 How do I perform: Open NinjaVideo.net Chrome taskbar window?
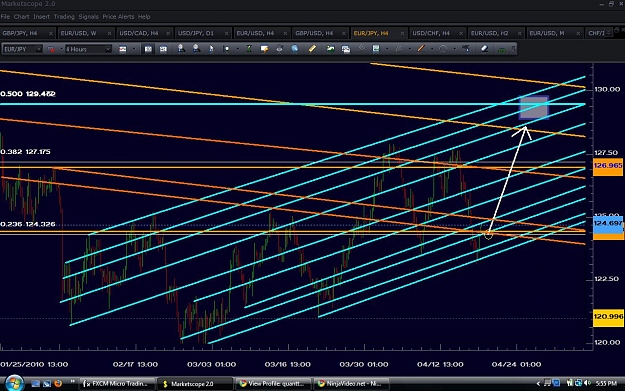coord(350,383)
